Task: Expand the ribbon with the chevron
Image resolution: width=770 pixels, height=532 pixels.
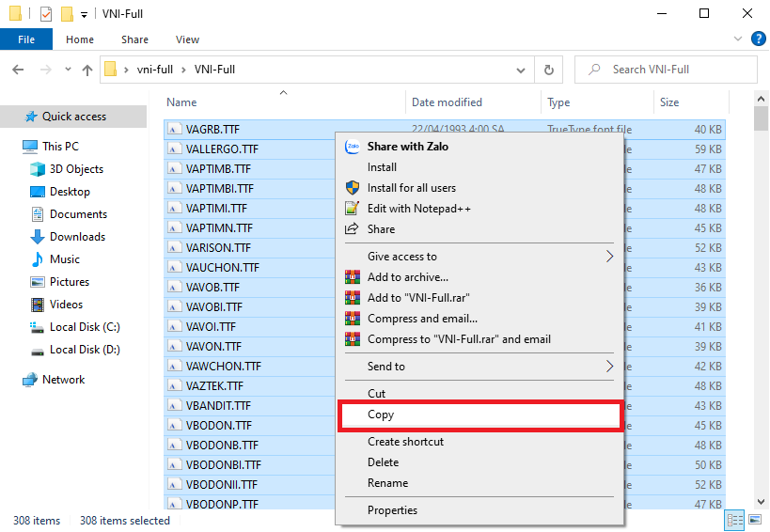Action: click(x=738, y=39)
